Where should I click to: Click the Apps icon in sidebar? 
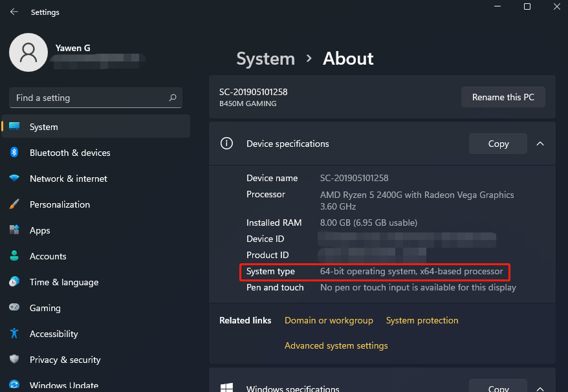14,230
